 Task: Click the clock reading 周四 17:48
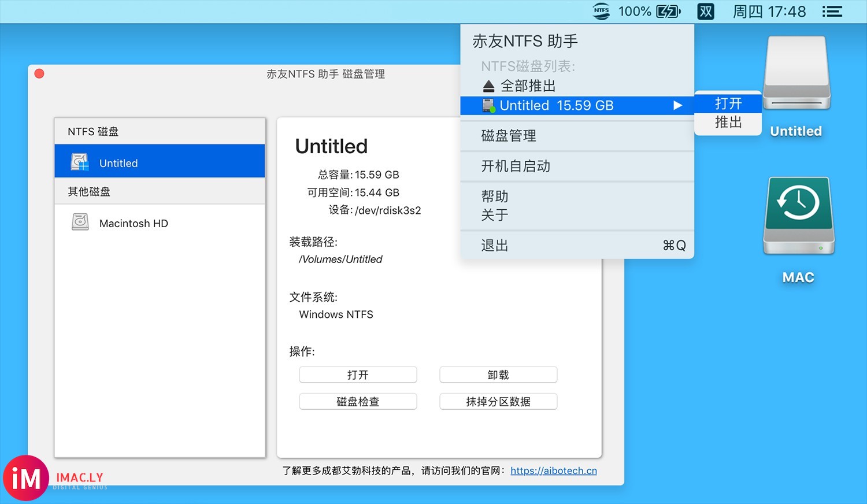769,12
